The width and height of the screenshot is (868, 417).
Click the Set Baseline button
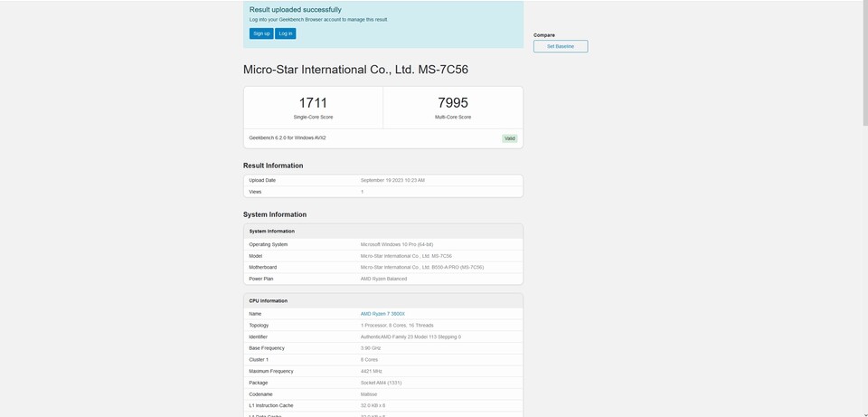(x=560, y=46)
